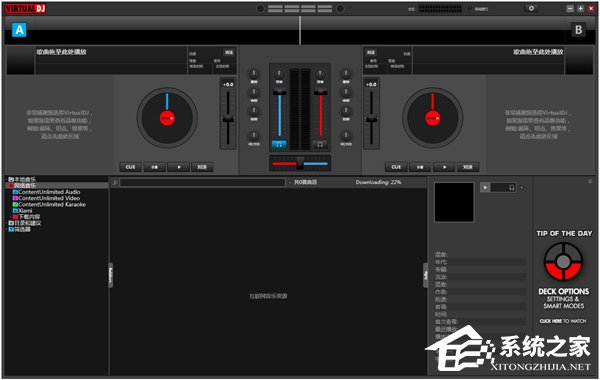Click the prelisten headphone icon
Image resolution: width=600 pixels, height=380 pixels.
[x=512, y=188]
